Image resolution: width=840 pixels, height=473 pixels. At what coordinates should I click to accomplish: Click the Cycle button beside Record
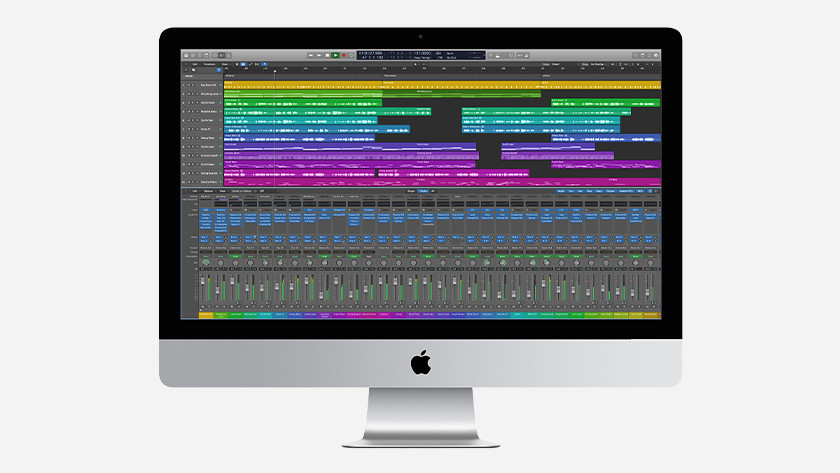[x=353, y=55]
